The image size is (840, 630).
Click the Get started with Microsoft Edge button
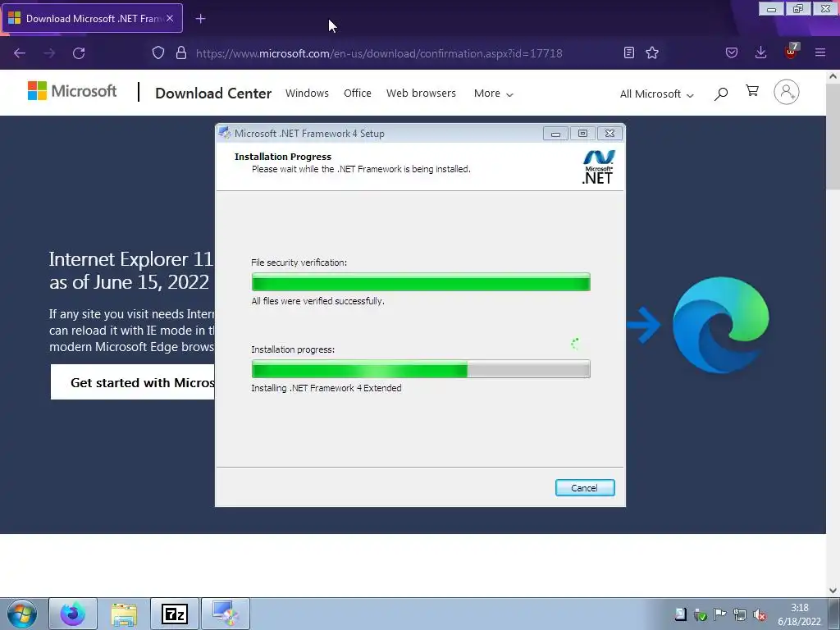pyautogui.click(x=132, y=382)
